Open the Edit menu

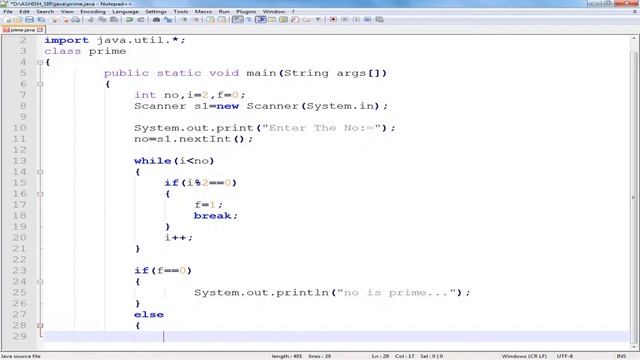click(x=24, y=11)
